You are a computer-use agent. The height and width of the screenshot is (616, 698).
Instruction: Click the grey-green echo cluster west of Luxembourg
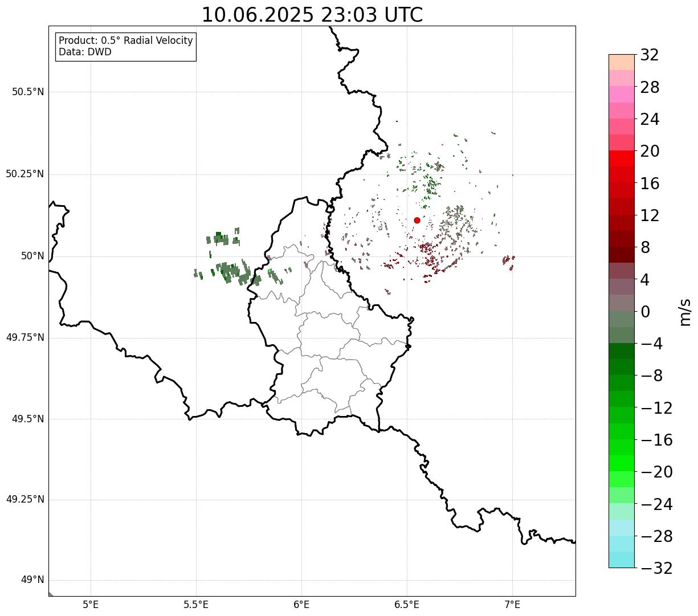point(236,272)
